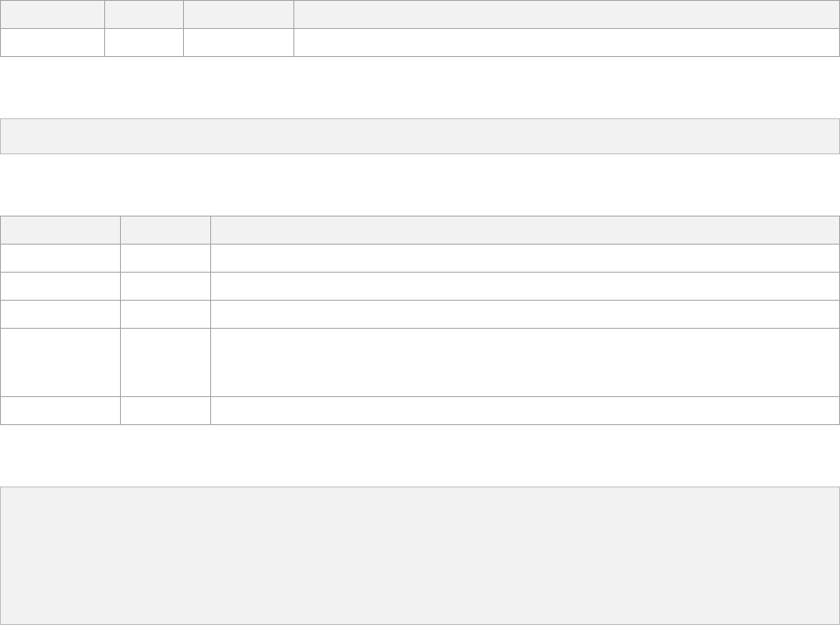Image resolution: width=840 pixels, height=625 pixels.
Task: Click the widest header cell of the four-column table
Action: click(x=566, y=14)
